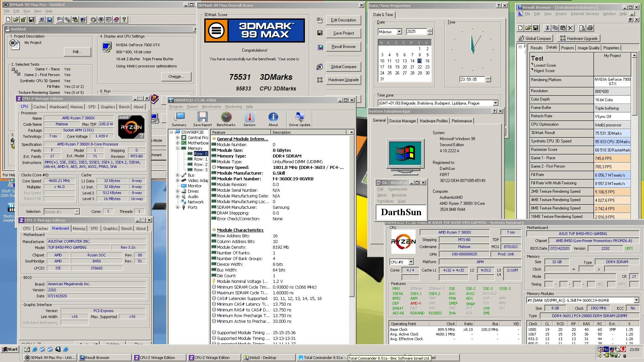
Task: Expand Central Processor node in HWiNFO32 tree
Action: pos(178,138)
